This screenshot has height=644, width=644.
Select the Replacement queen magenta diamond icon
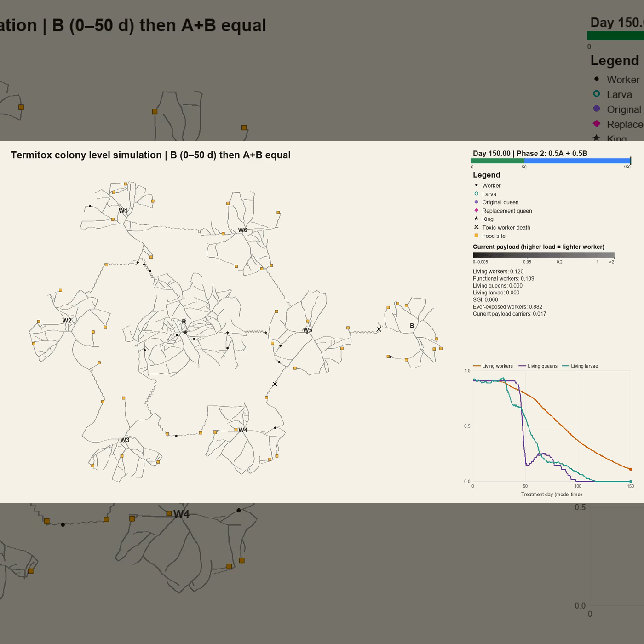477,210
